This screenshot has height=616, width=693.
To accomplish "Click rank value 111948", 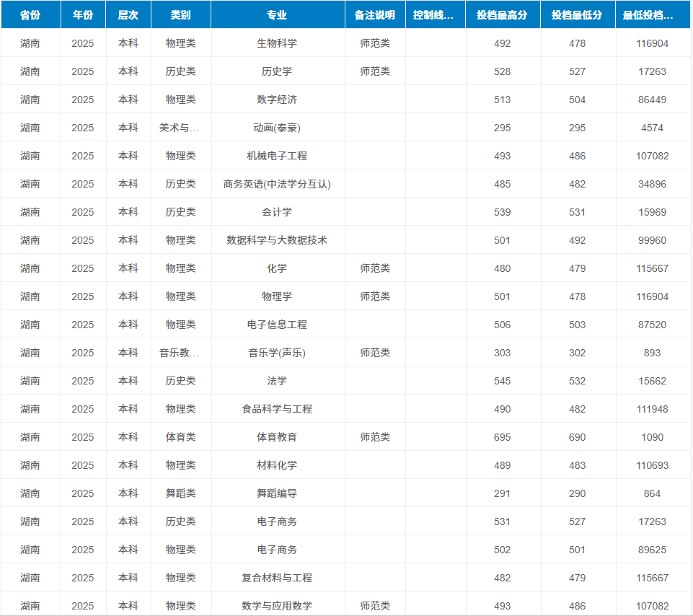I will (x=653, y=409).
